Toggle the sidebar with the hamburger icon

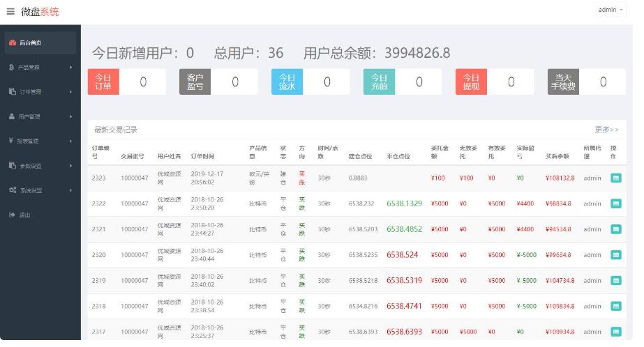click(10, 11)
